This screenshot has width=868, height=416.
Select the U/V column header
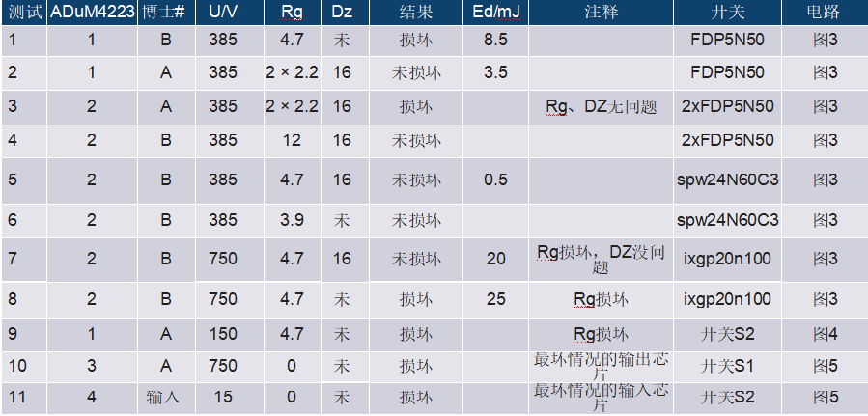(223, 13)
